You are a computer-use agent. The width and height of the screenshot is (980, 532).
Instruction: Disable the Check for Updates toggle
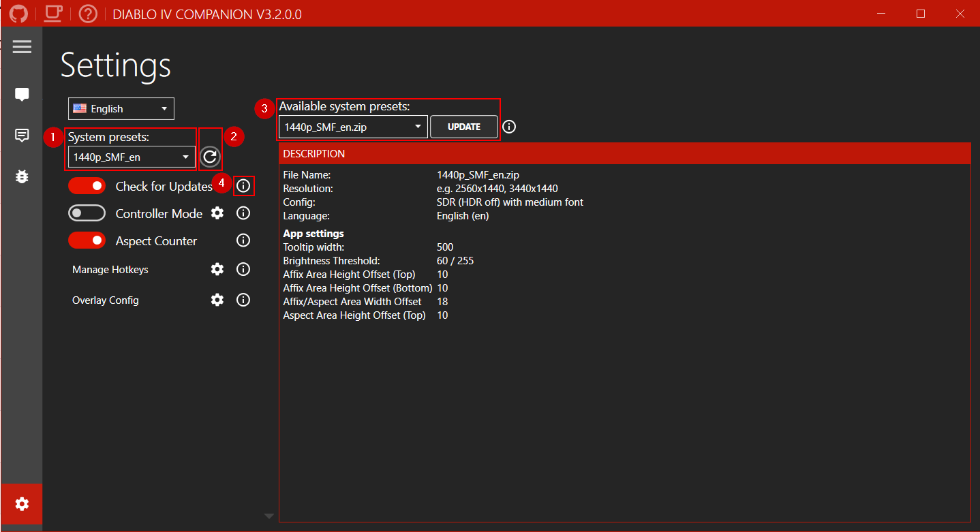tap(87, 186)
